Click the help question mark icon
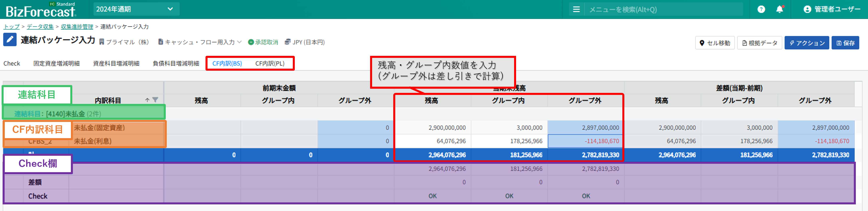 click(x=761, y=9)
